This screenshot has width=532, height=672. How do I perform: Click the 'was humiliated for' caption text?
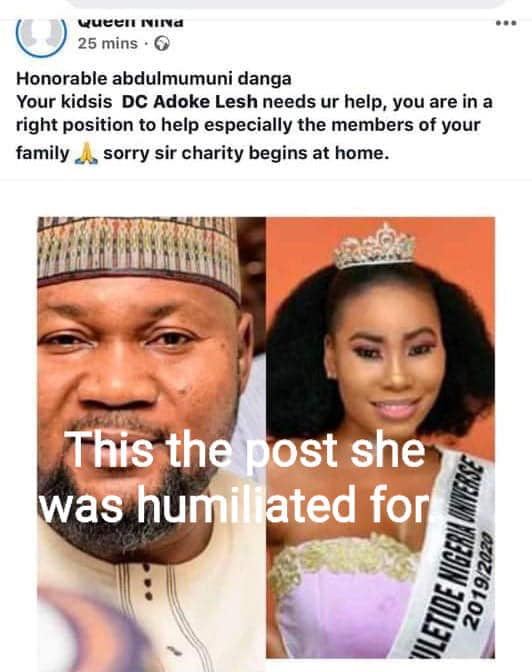[234, 504]
